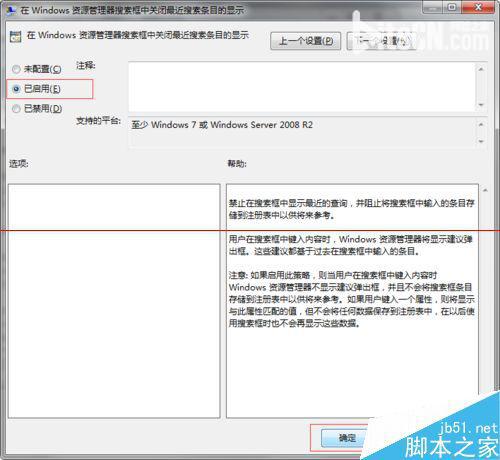Click the help panel scroll up arrow
This screenshot has height=460, width=500.
[x=485, y=190]
